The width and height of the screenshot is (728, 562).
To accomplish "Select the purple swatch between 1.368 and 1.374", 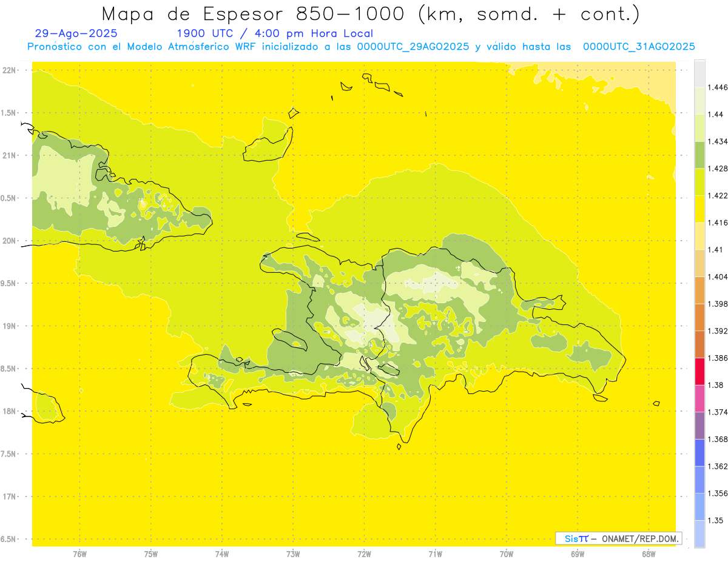I will [x=699, y=426].
